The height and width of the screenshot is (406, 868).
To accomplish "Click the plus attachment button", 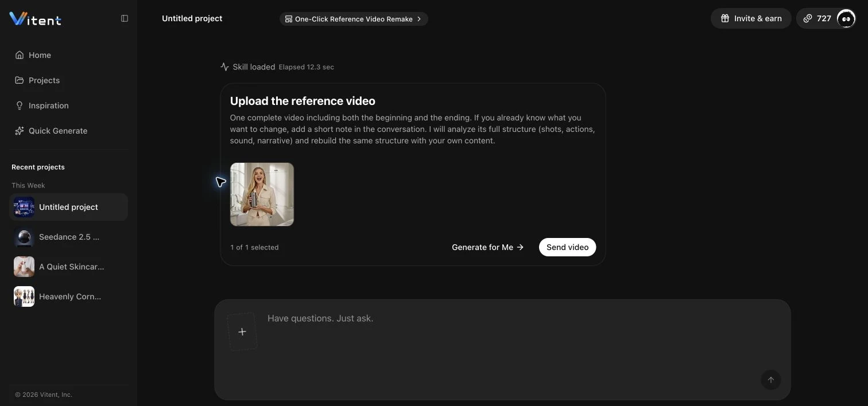I will 242,331.
